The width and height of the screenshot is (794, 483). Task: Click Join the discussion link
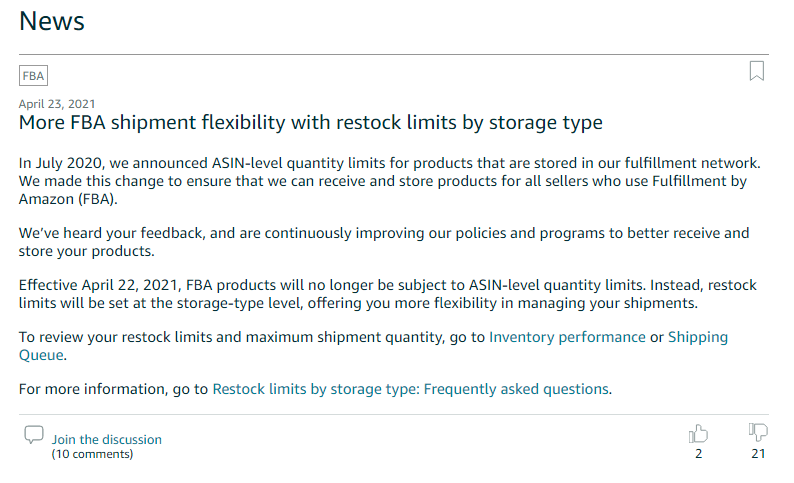pyautogui.click(x=107, y=439)
